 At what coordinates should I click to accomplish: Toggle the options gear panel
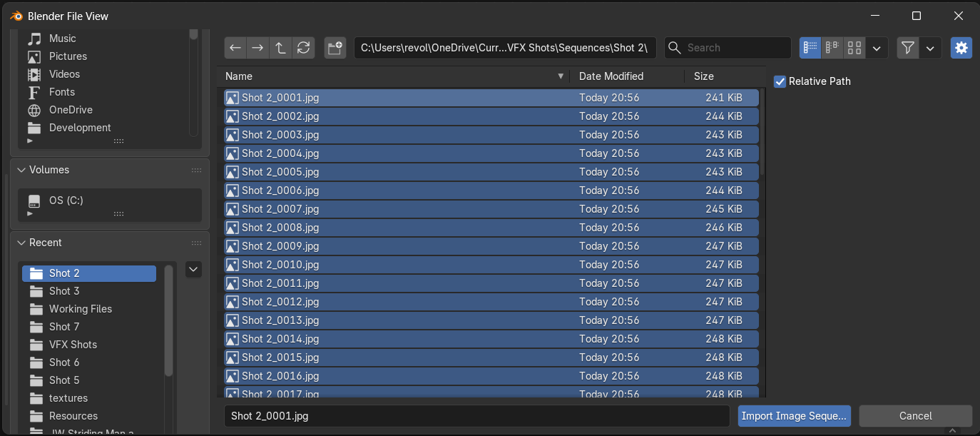click(x=961, y=48)
